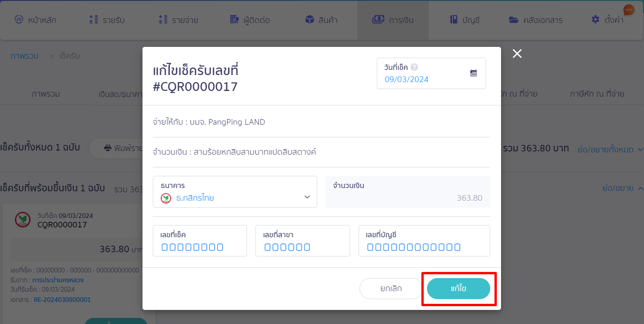Image resolution: width=644 pixels, height=324 pixels.
Task: Expand the ธนาคาร bank dropdown
Action: pos(235,192)
